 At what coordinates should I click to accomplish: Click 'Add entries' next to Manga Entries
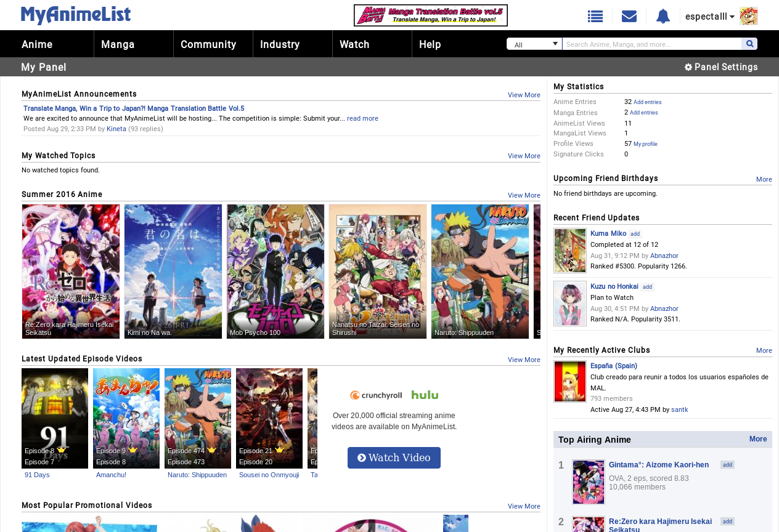[x=644, y=113]
